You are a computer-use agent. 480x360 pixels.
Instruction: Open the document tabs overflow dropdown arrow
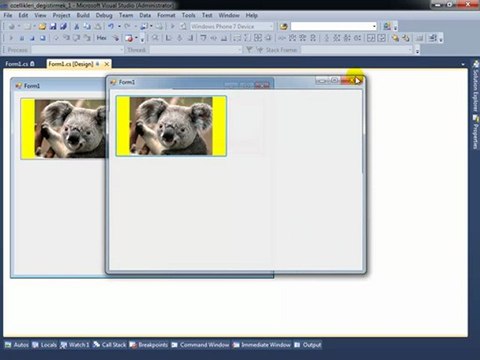[463, 64]
